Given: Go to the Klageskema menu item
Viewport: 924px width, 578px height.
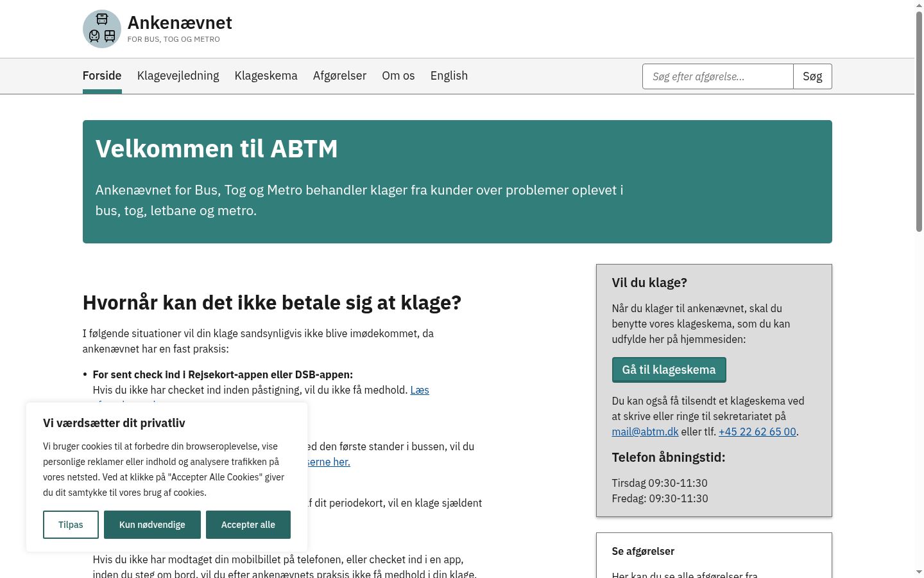Looking at the screenshot, I should point(266,76).
